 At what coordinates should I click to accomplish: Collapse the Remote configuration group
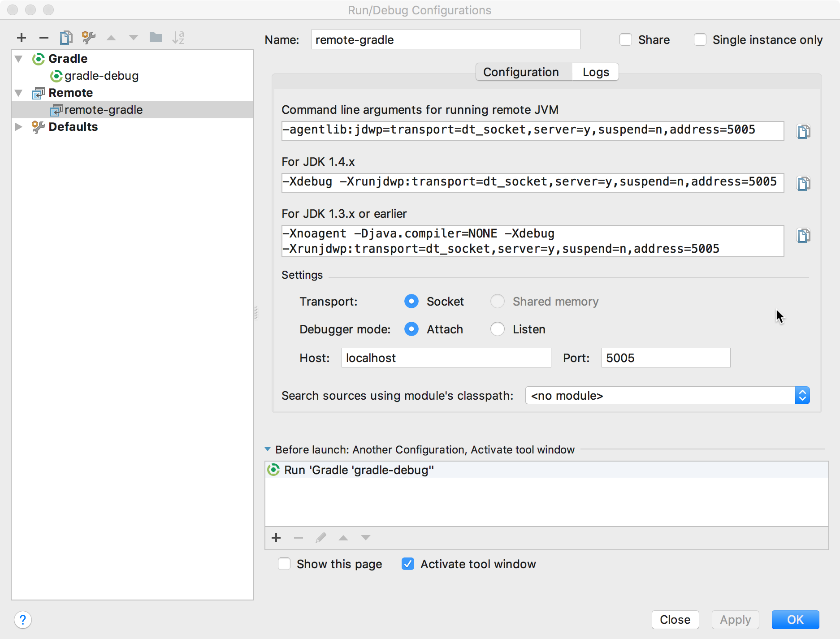coord(18,93)
